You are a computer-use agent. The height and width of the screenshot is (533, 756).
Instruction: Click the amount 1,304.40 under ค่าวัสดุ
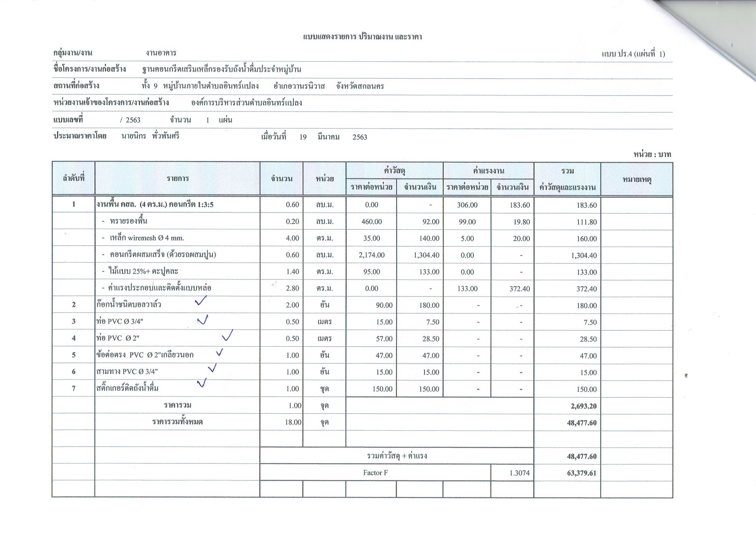pos(427,255)
